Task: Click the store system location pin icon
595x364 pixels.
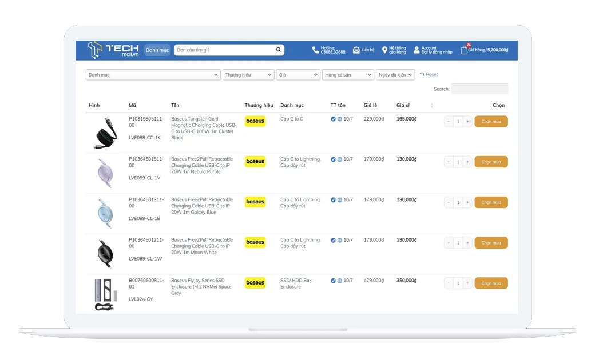Action: tap(384, 50)
